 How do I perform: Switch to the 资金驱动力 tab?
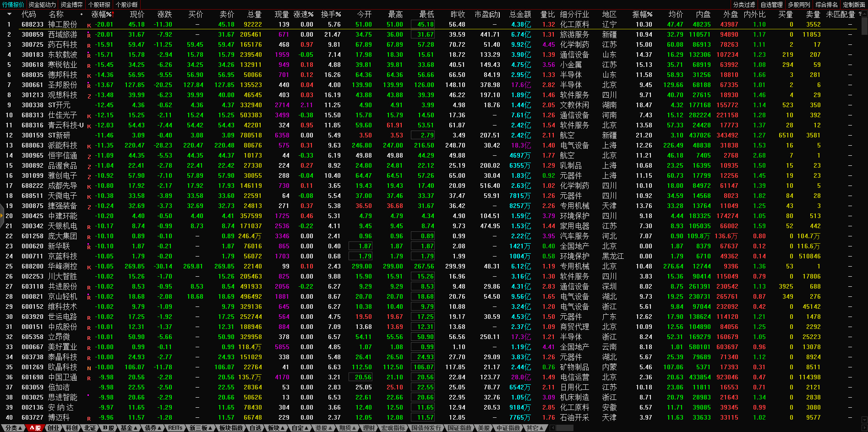(42, 5)
